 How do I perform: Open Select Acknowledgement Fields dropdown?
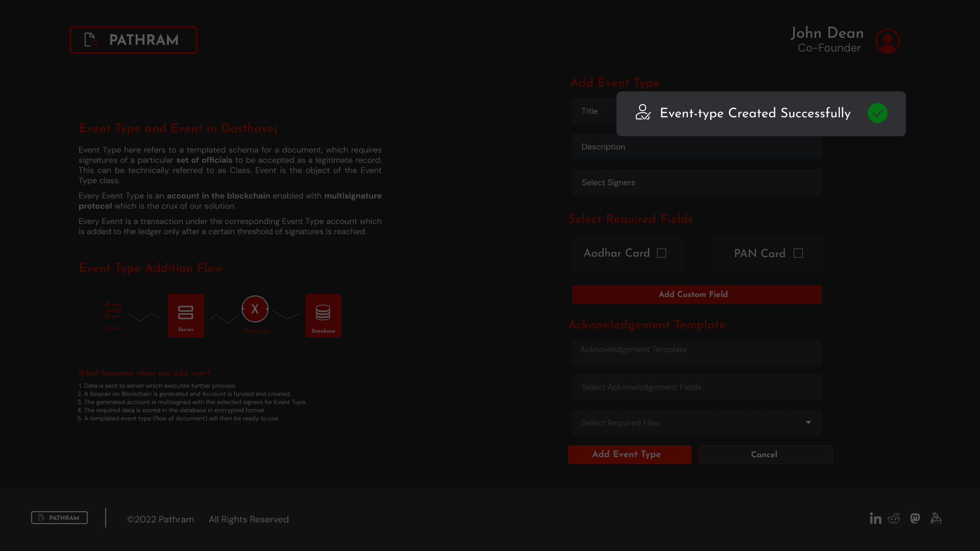(697, 387)
